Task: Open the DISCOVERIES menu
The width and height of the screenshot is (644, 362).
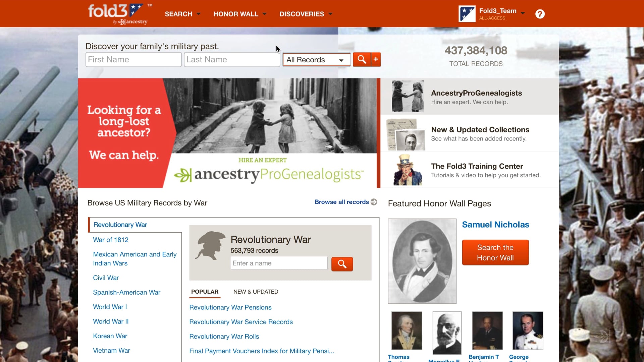Action: pyautogui.click(x=306, y=14)
